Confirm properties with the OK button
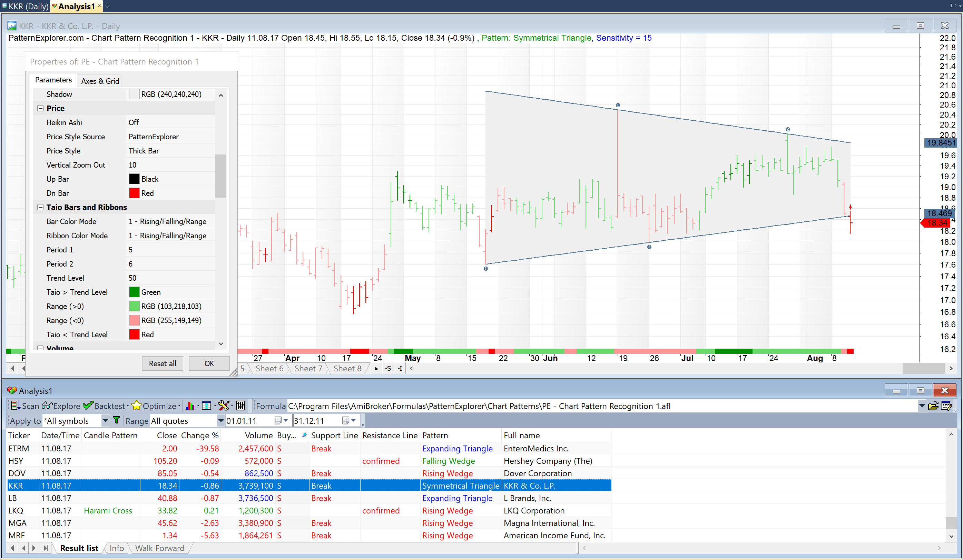 click(x=209, y=363)
